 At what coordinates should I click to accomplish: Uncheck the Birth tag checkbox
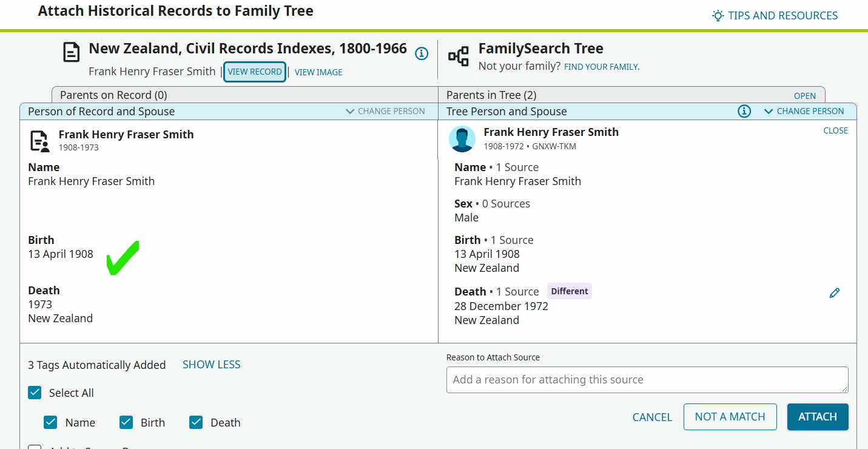[126, 422]
